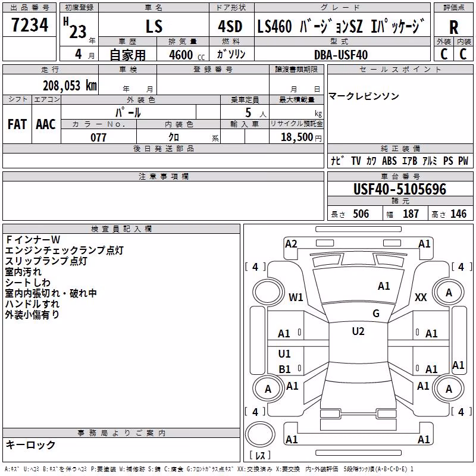Click the interior grade C under 内装

[x=463, y=54]
